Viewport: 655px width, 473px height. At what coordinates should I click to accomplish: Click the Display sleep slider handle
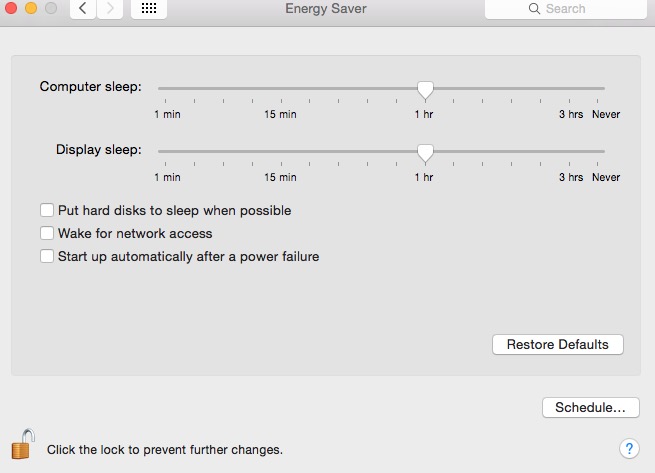pos(425,152)
